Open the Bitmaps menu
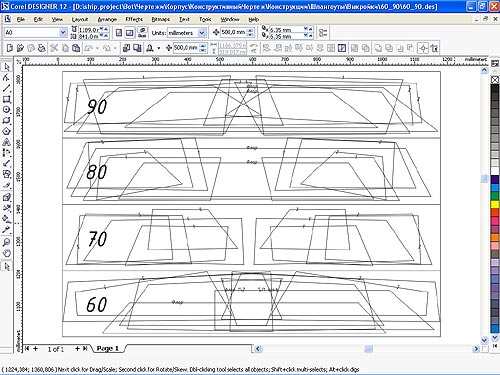 (160, 19)
